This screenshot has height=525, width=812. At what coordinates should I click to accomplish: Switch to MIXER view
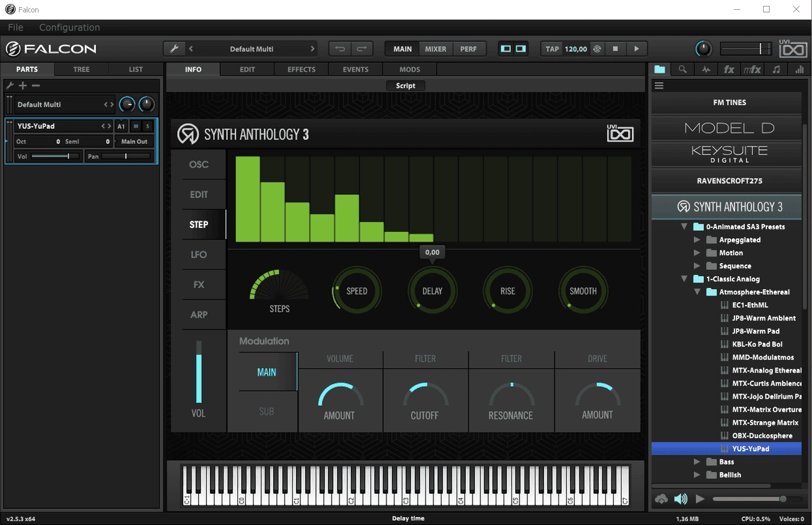click(435, 49)
